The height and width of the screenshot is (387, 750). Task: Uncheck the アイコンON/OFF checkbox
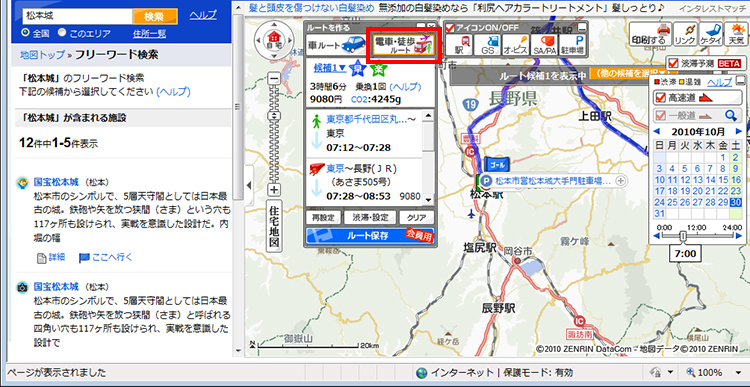(x=451, y=27)
